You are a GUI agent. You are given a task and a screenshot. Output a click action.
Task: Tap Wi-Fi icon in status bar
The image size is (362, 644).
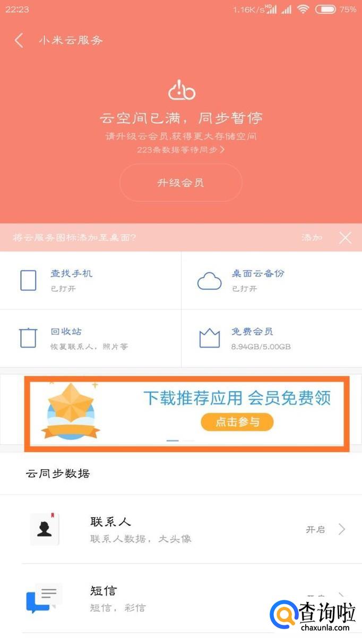303,9
